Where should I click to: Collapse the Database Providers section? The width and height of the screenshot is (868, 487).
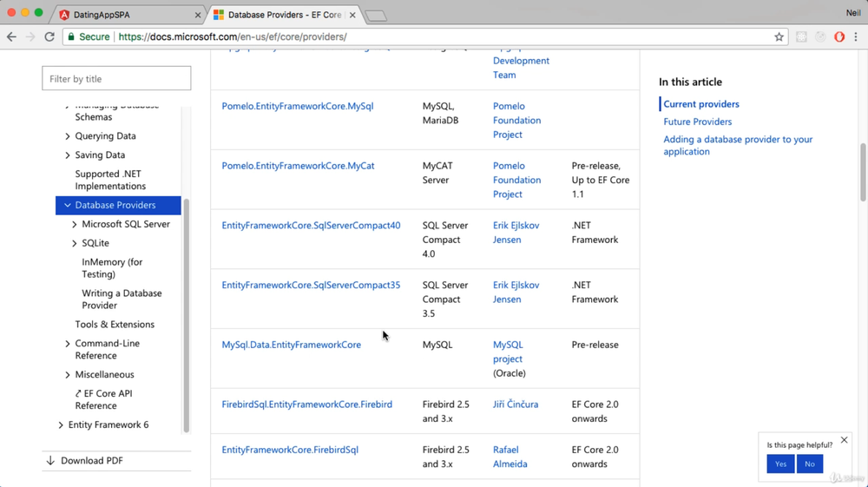[68, 206]
